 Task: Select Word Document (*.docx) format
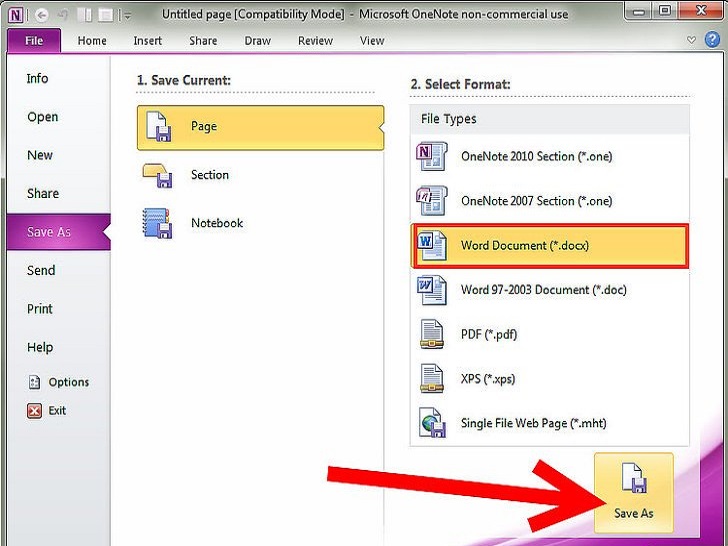550,246
